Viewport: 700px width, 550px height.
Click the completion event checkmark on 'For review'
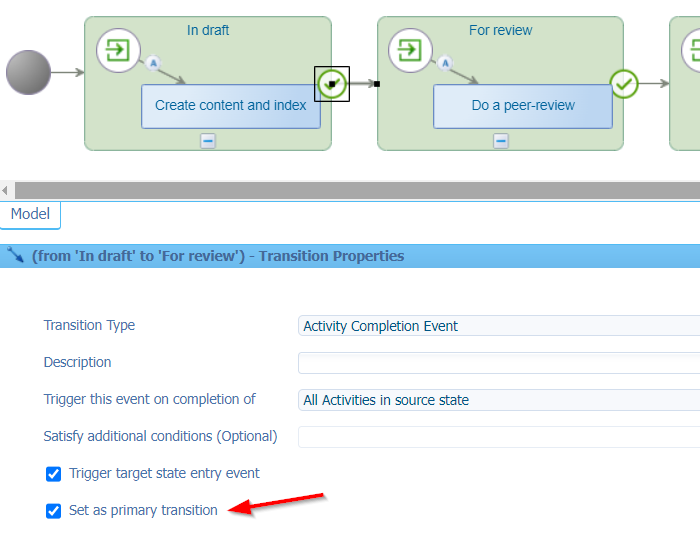[x=624, y=84]
